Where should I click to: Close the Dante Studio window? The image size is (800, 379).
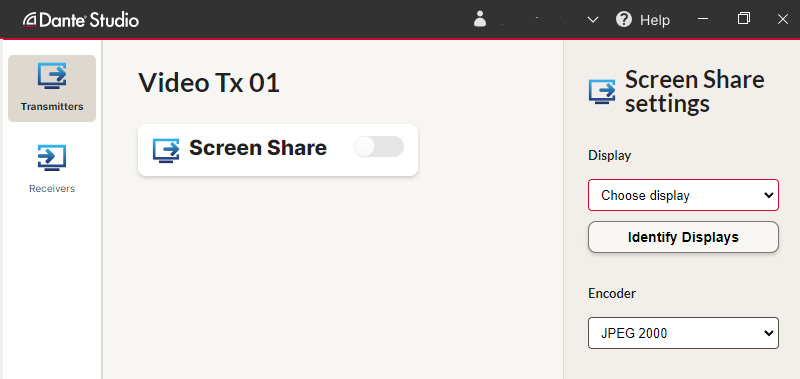point(782,19)
